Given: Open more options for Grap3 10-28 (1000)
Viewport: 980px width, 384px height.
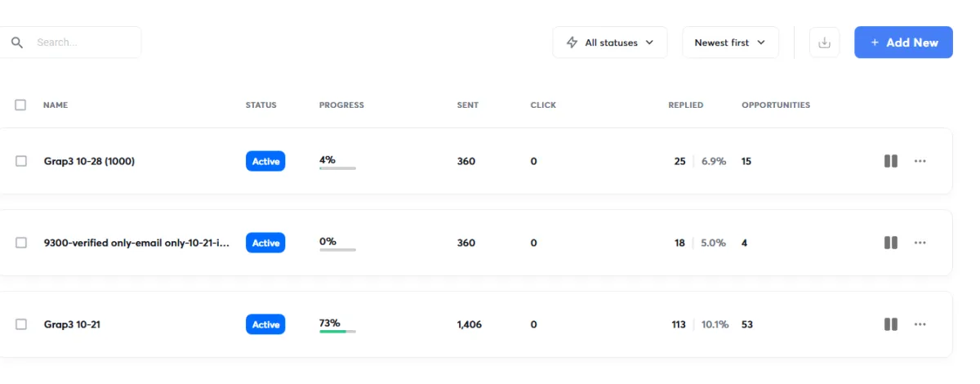Looking at the screenshot, I should pyautogui.click(x=920, y=161).
